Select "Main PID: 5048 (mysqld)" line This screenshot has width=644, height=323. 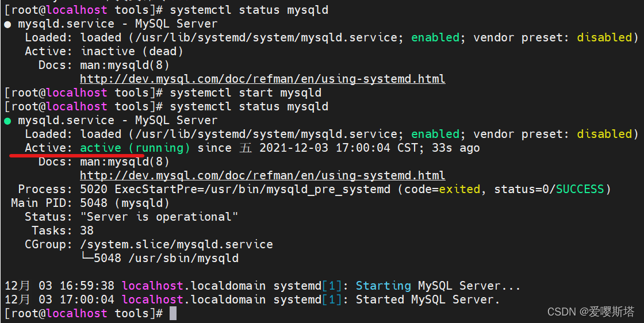[x=90, y=203]
